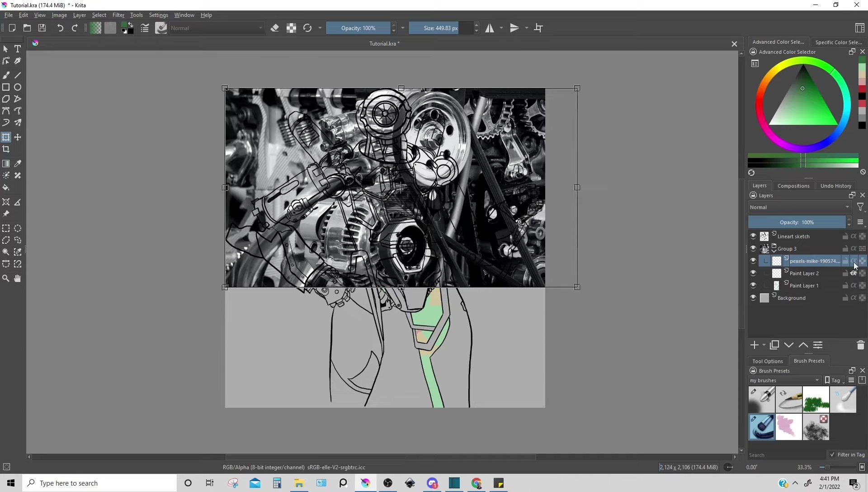Viewport: 868px width, 492px height.
Task: Select the Move tool
Action: pyautogui.click(x=18, y=137)
